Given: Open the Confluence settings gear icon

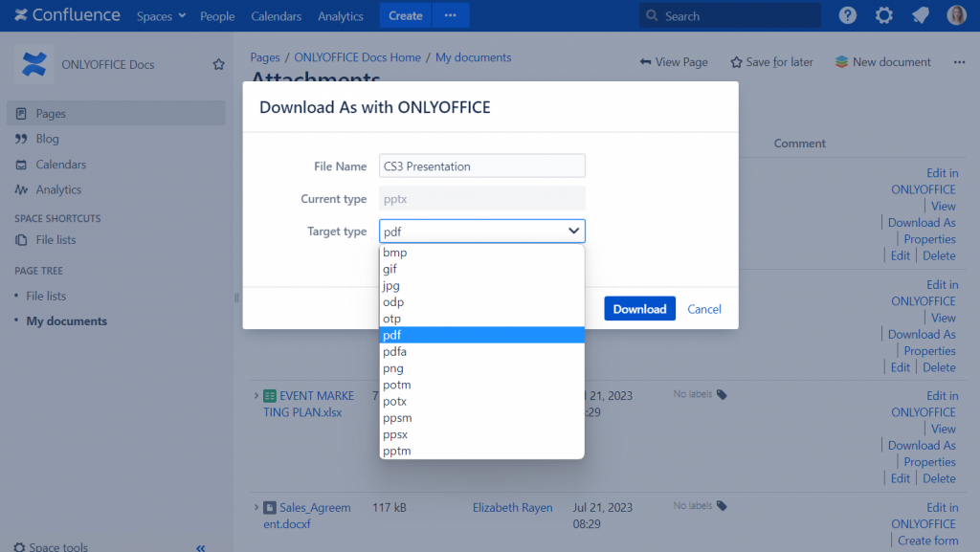Looking at the screenshot, I should (x=882, y=15).
